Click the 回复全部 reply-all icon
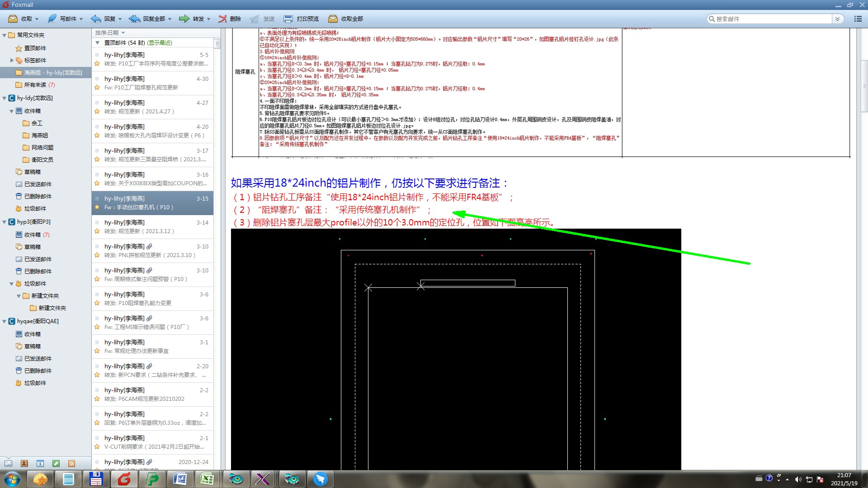Viewport: 868px width, 488px height. pyautogui.click(x=134, y=19)
